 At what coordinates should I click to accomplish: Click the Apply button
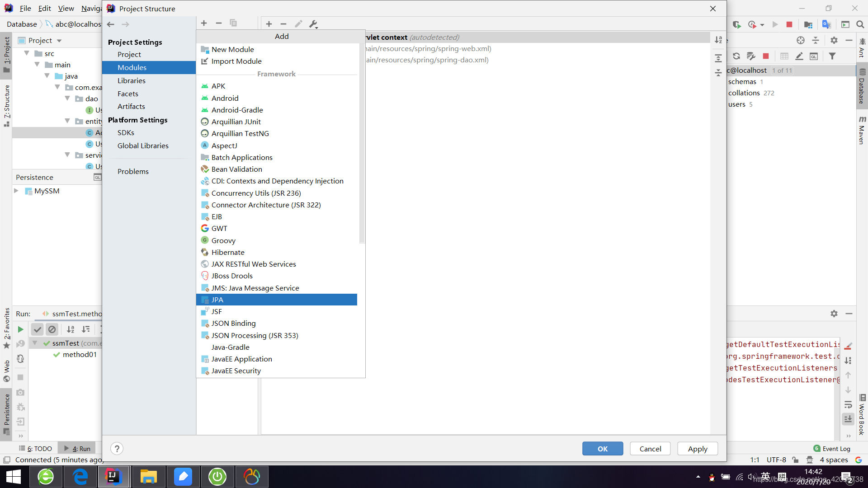click(698, 448)
